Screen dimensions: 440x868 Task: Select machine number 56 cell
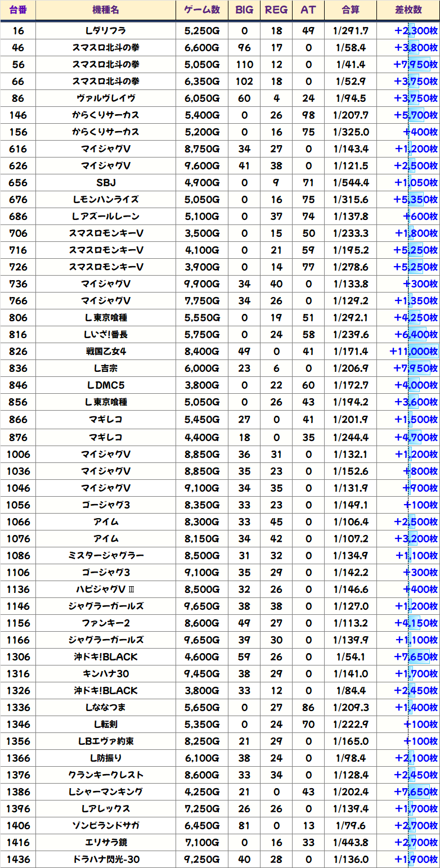pos(17,65)
